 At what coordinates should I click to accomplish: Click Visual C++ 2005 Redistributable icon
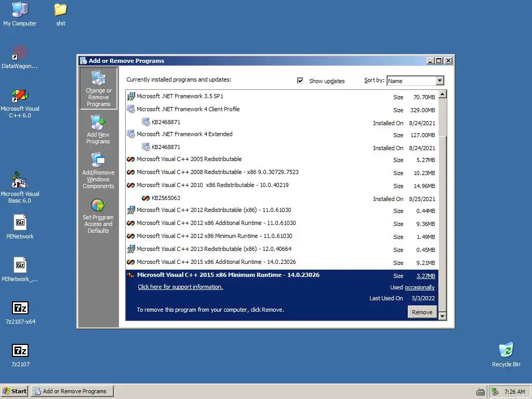[x=130, y=159]
